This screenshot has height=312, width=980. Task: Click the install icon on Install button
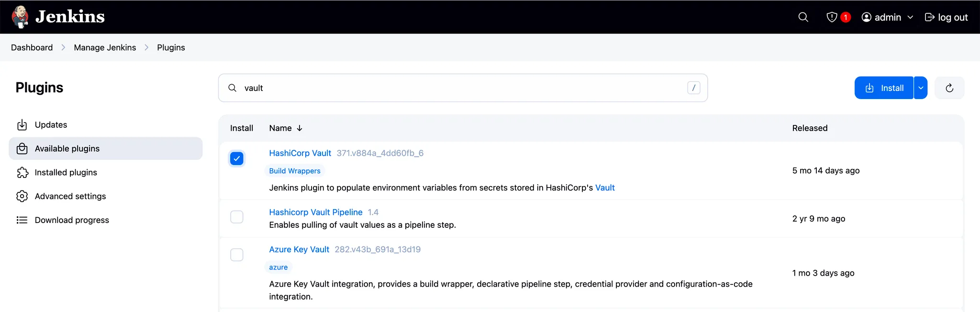tap(869, 88)
